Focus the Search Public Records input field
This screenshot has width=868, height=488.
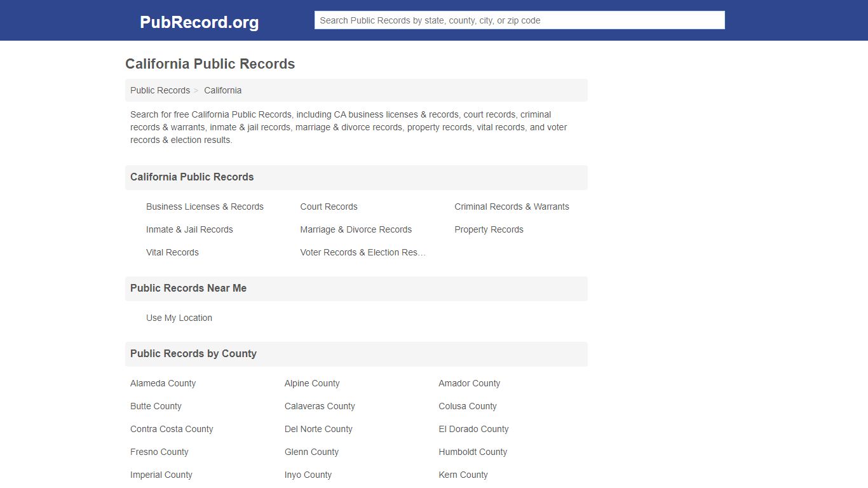[x=519, y=20]
